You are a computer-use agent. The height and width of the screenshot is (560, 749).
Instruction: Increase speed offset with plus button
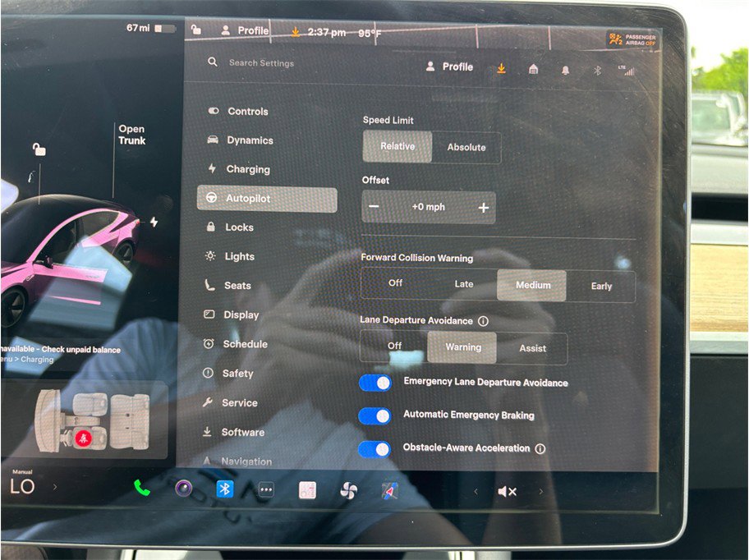coord(484,208)
